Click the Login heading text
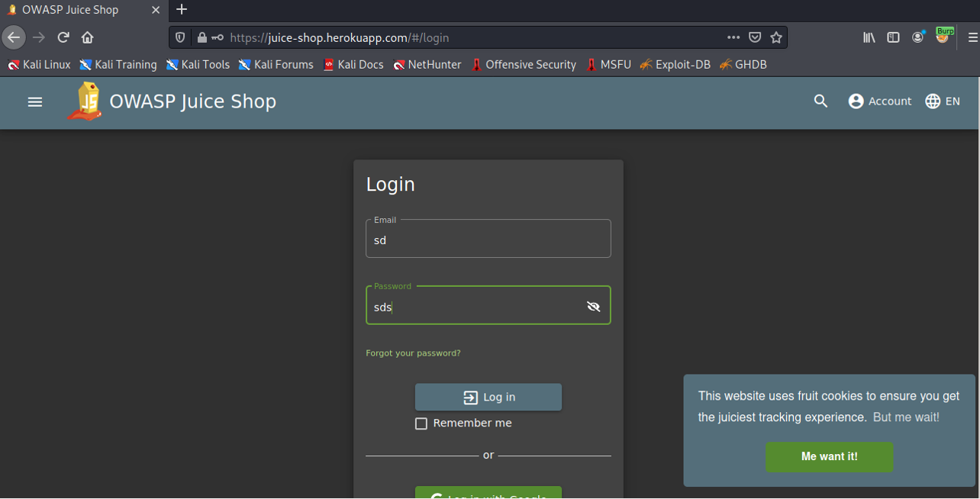The width and height of the screenshot is (980, 499). pyautogui.click(x=391, y=185)
